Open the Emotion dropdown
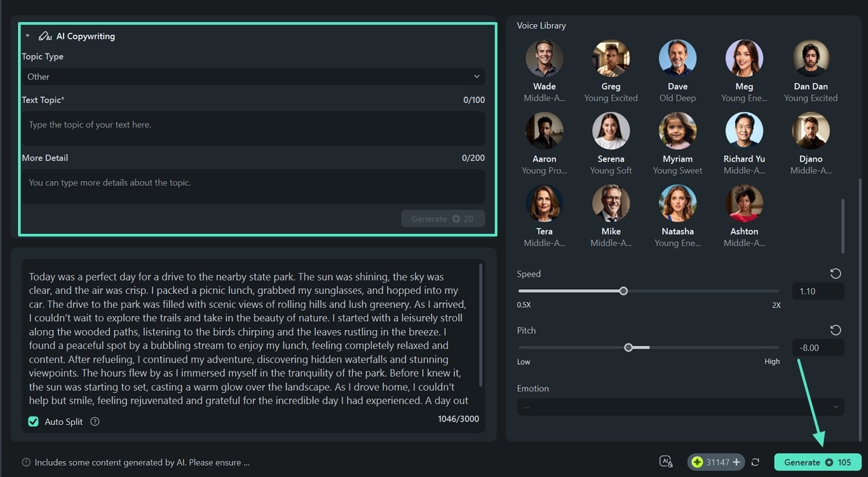 point(680,407)
